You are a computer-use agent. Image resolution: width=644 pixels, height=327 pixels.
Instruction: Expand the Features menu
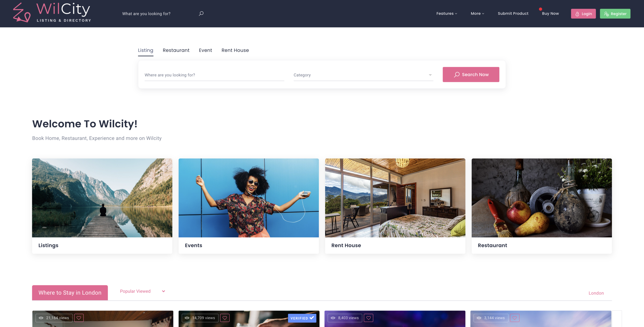(x=447, y=13)
